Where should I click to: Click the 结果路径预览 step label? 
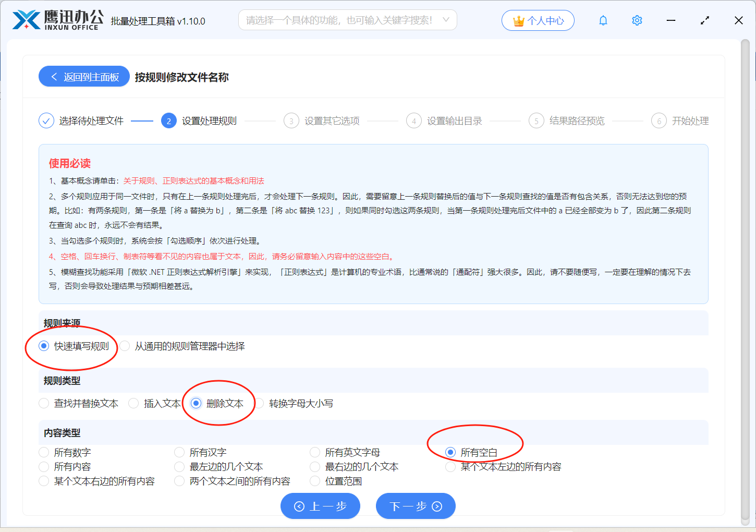tap(577, 121)
